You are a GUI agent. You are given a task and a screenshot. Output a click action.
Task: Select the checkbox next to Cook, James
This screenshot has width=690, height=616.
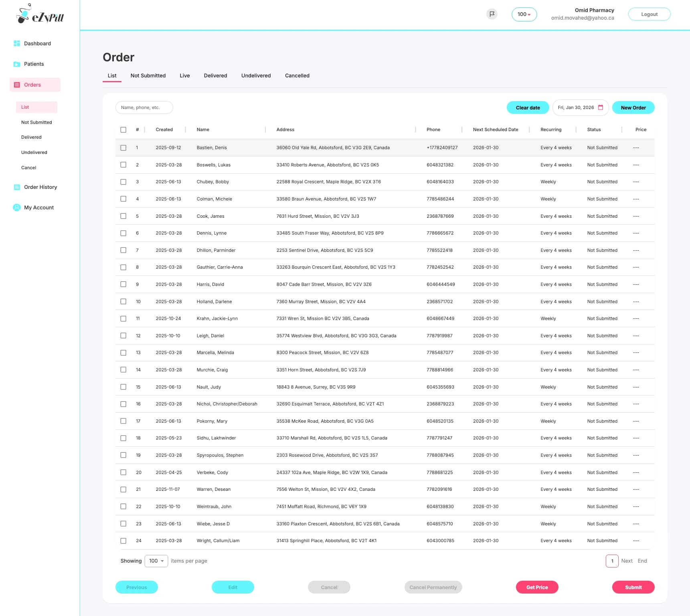pos(123,216)
